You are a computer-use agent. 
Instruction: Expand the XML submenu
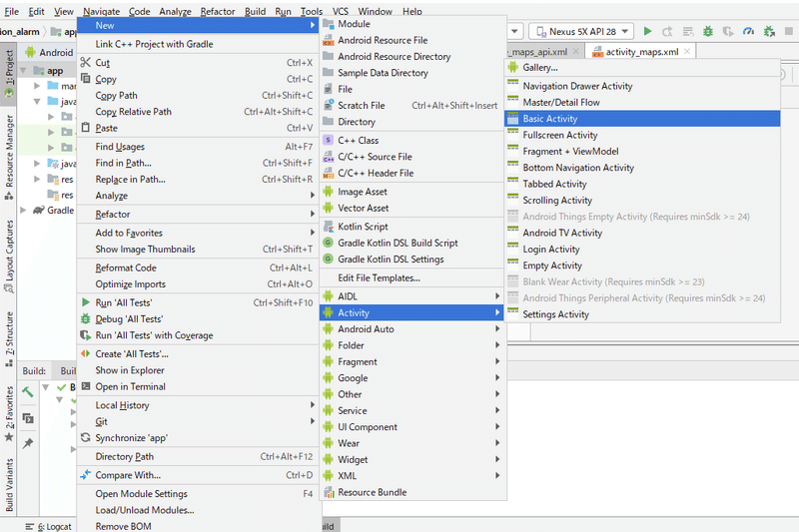(412, 475)
